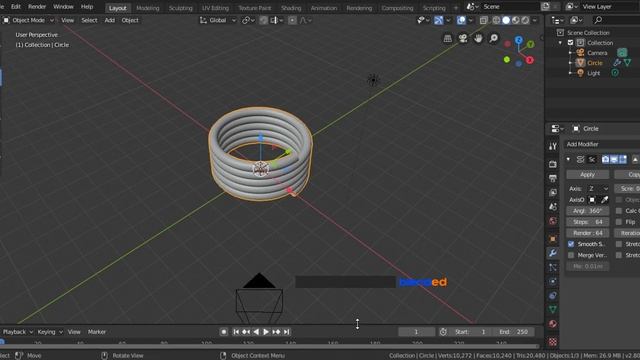Open the Scene properties tab
The width and height of the screenshot is (640, 360).
click(553, 207)
